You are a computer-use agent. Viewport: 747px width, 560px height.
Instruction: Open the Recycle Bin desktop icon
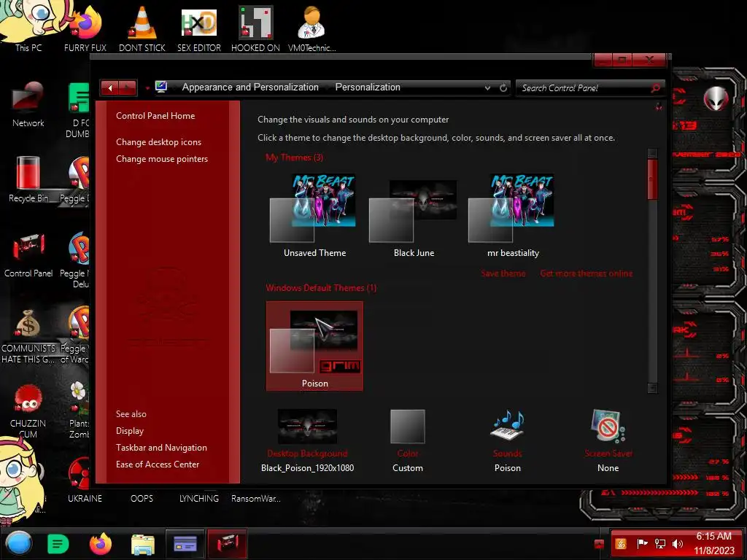[28, 179]
